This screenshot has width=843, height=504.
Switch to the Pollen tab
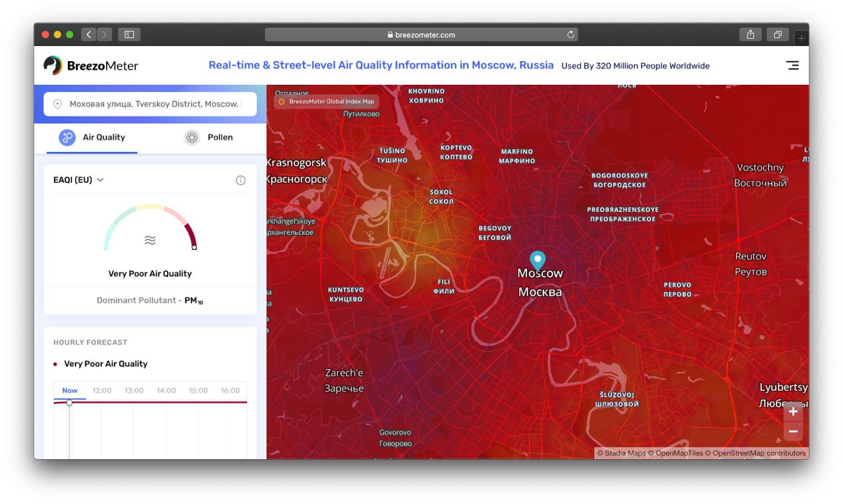coord(208,137)
